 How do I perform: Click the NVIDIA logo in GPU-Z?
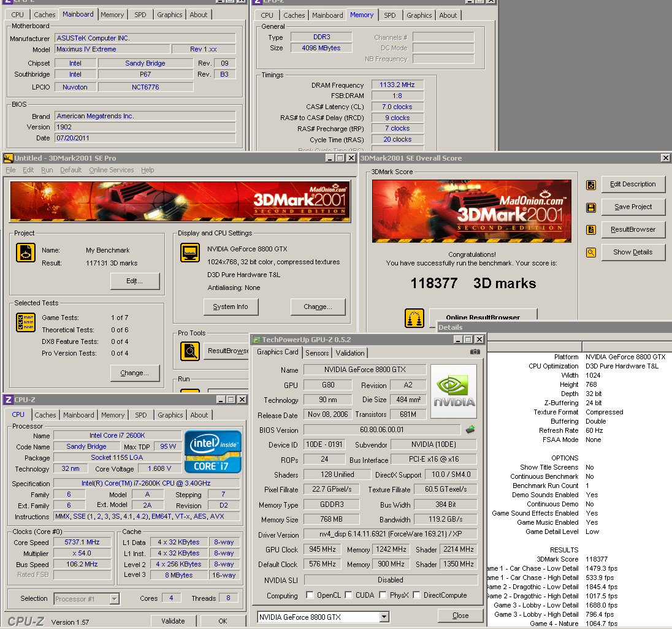click(x=454, y=391)
